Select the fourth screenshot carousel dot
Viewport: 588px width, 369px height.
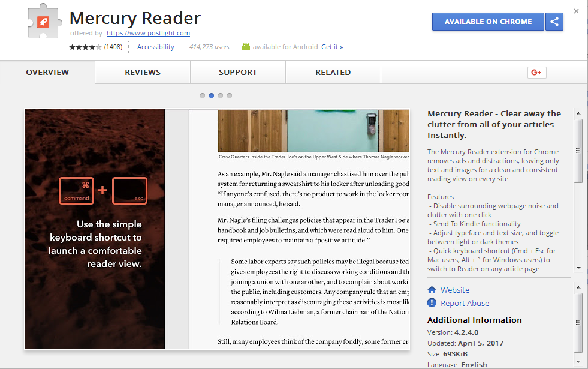coord(230,96)
